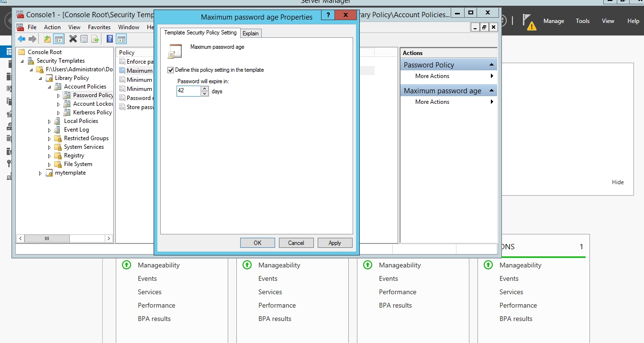The width and height of the screenshot is (644, 343).
Task: Click the dialog title bar help button
Action: coord(328,15)
